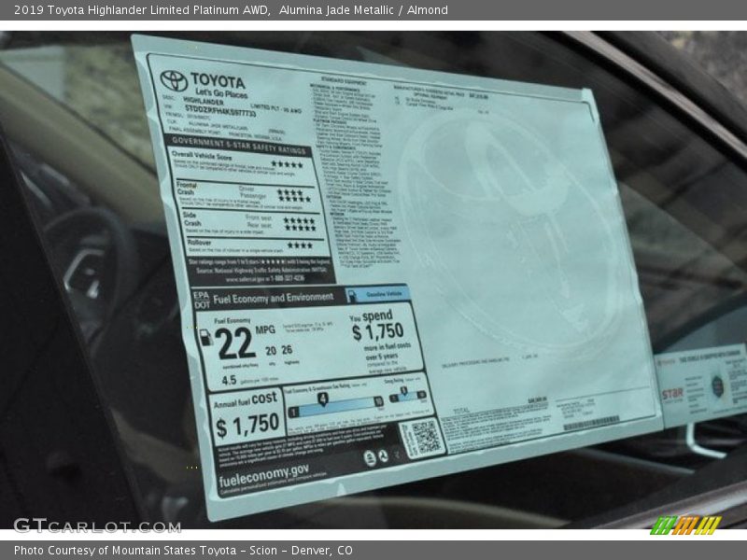Select the VIN 5TDDZRFH4KS977733
Image resolution: width=747 pixels, height=560 pixels.
tap(220, 111)
